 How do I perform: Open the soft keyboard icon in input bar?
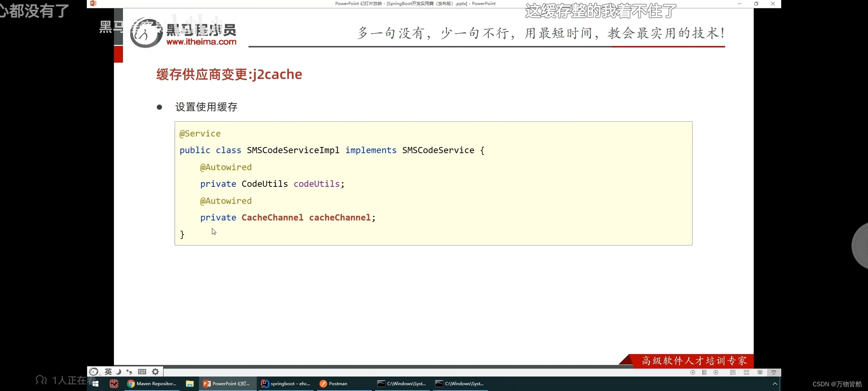[x=142, y=371]
